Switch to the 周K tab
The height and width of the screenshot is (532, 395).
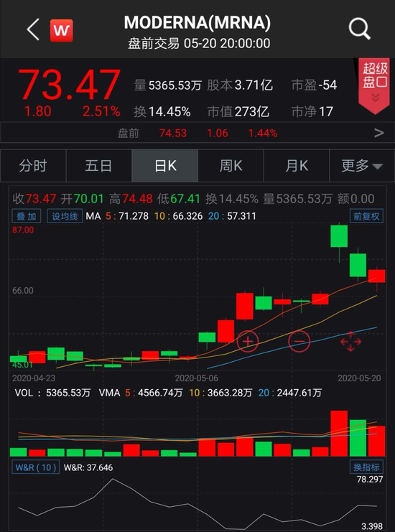point(231,166)
